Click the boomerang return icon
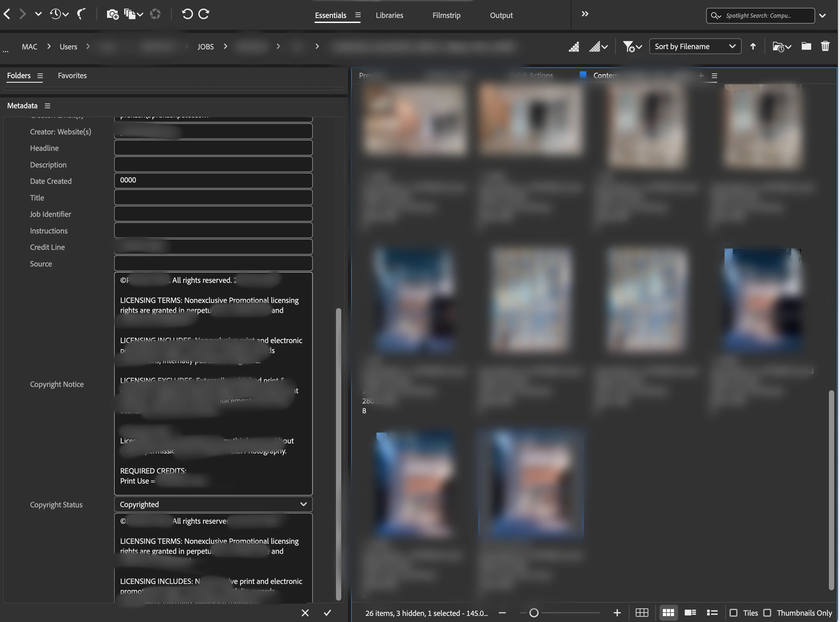The image size is (840, 622). tap(81, 14)
